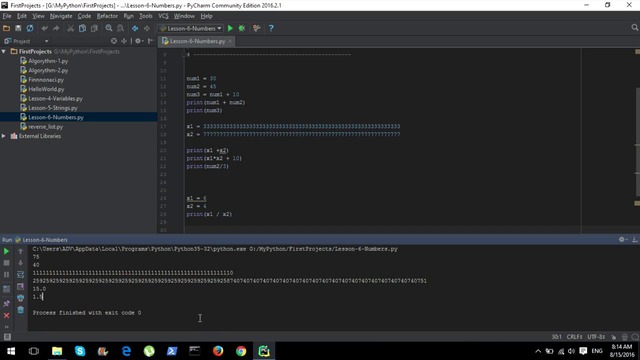Open the Lesson-6-Numbers run configuration dropdown
This screenshot has width=640, height=360.
pyautogui.click(x=191, y=28)
